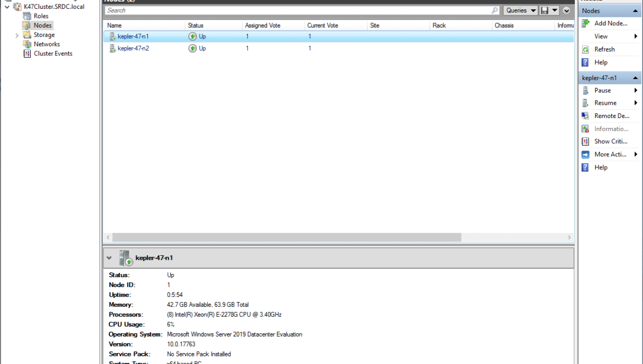
Task: Click the Add Node icon
Action: click(x=586, y=24)
